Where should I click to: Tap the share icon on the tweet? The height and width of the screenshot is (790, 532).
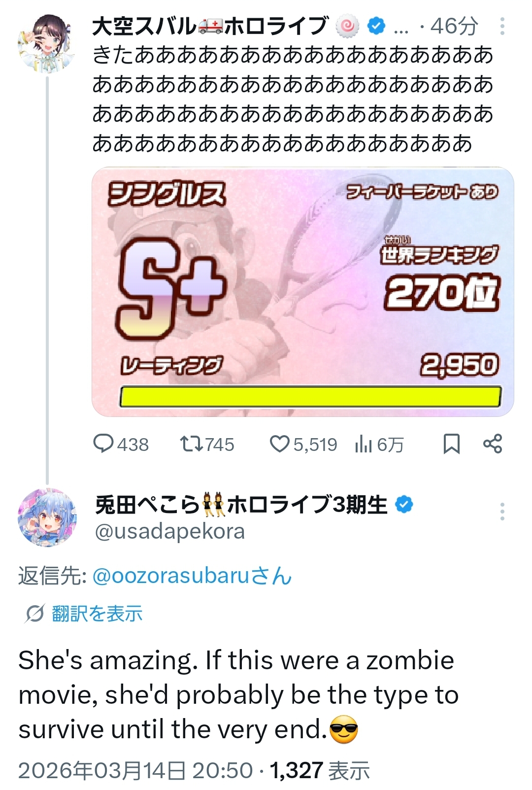(493, 444)
